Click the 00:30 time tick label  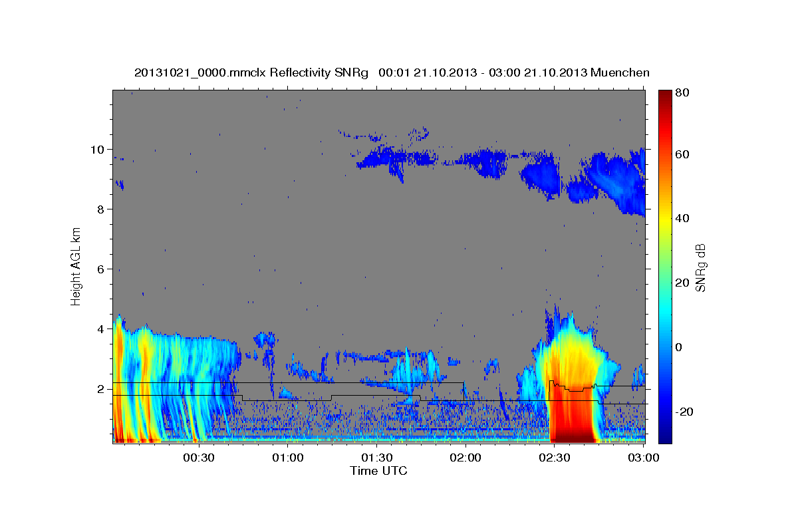pos(199,458)
